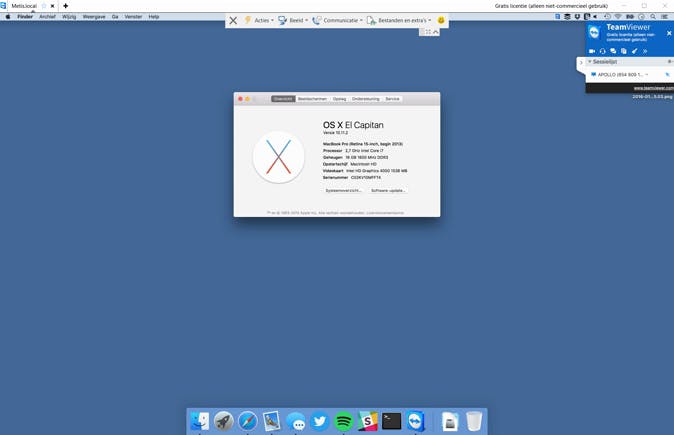This screenshot has width=674, height=435.
Task: Toggle favorite star on Metis.local tab
Action: click(44, 6)
